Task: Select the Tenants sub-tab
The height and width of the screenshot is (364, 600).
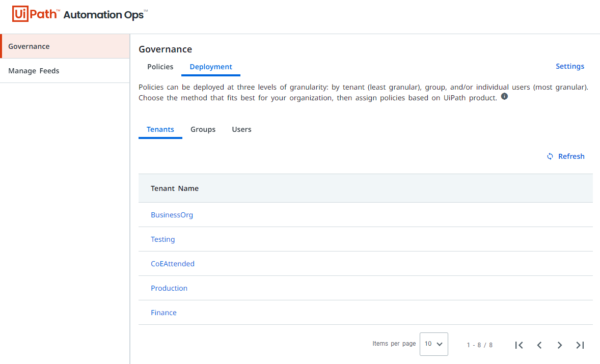Action: pyautogui.click(x=160, y=130)
